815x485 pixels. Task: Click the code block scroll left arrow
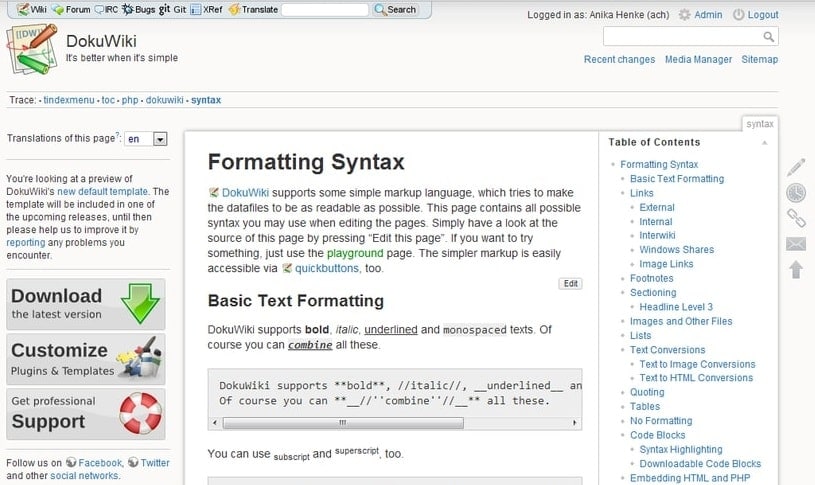pos(215,423)
